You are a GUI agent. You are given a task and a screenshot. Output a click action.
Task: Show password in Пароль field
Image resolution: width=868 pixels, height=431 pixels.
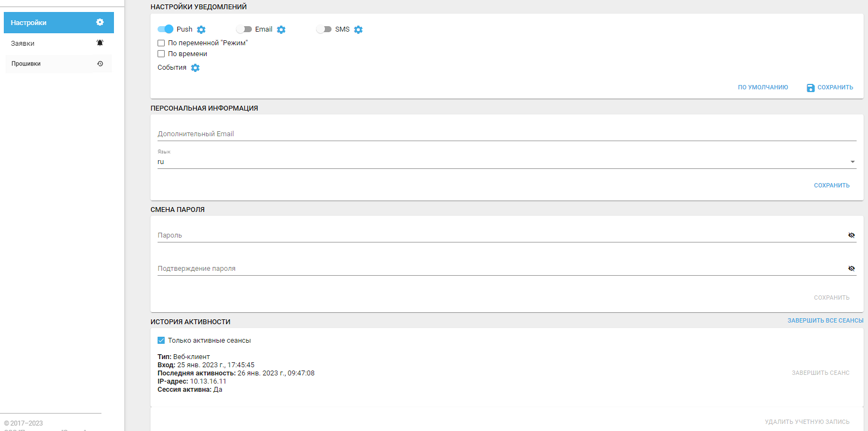pyautogui.click(x=852, y=235)
